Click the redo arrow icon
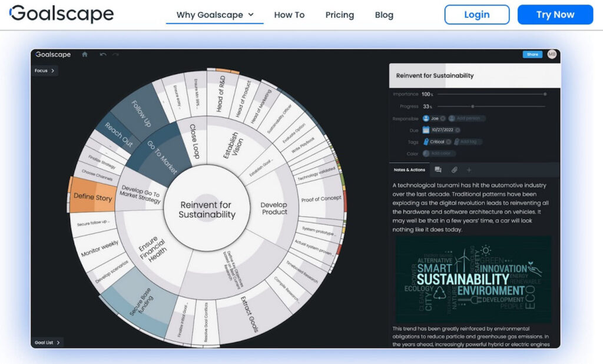Screen dimensions: 603x364 pyautogui.click(x=115, y=54)
